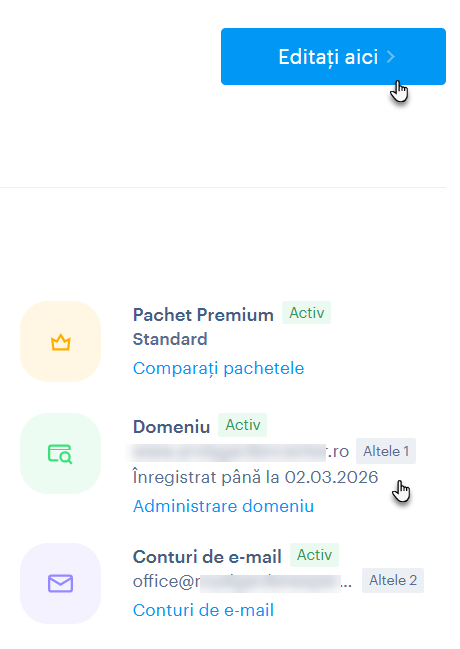Click the green domain search icon
460x649 pixels.
[x=60, y=453]
